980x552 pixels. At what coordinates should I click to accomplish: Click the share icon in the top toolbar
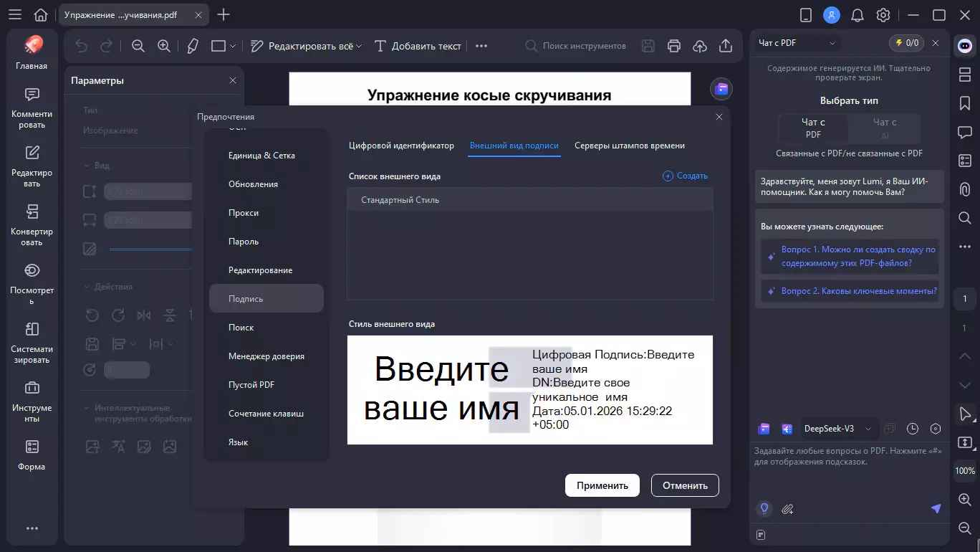(725, 45)
